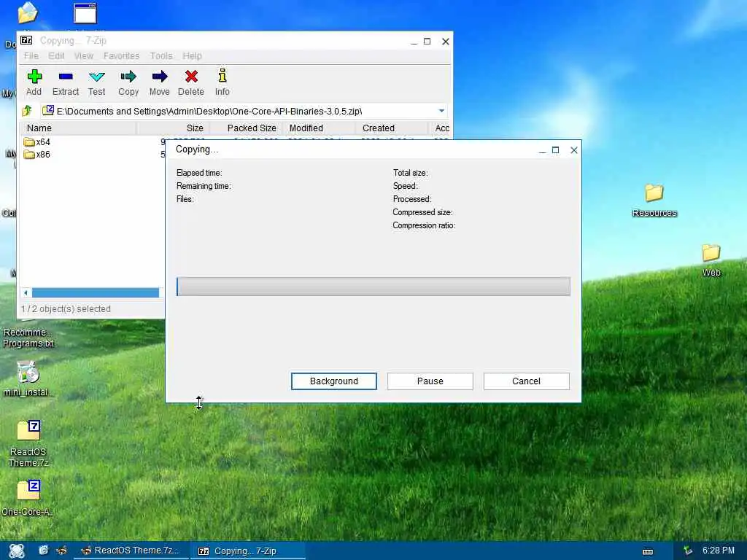Click the Copying... 7-Zip taskbar button
This screenshot has width=747, height=560.
(248, 551)
